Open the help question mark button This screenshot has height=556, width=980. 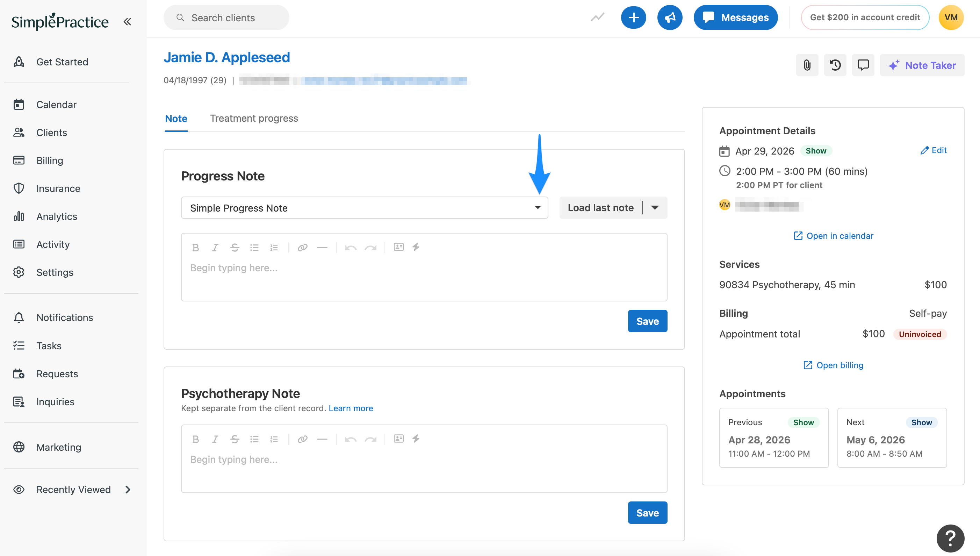950,539
